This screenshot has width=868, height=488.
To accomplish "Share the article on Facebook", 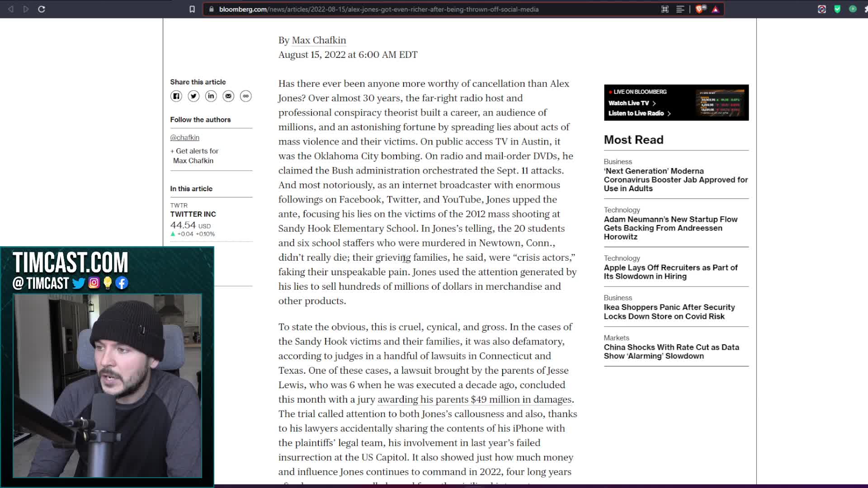I will (x=176, y=96).
